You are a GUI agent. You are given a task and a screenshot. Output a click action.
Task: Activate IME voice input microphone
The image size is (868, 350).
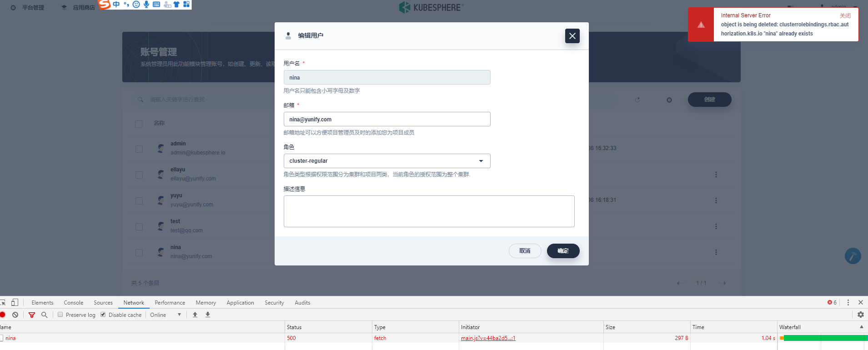click(146, 5)
